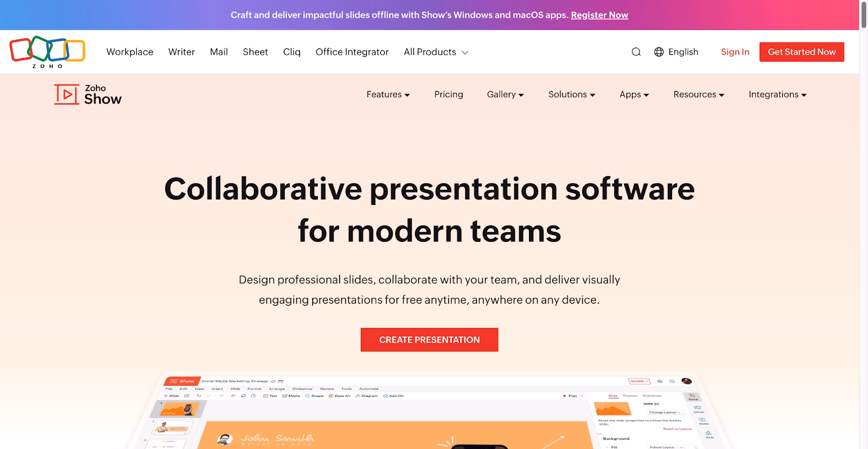Image resolution: width=868 pixels, height=449 pixels.
Task: Open the Pricing page
Action: click(x=449, y=94)
